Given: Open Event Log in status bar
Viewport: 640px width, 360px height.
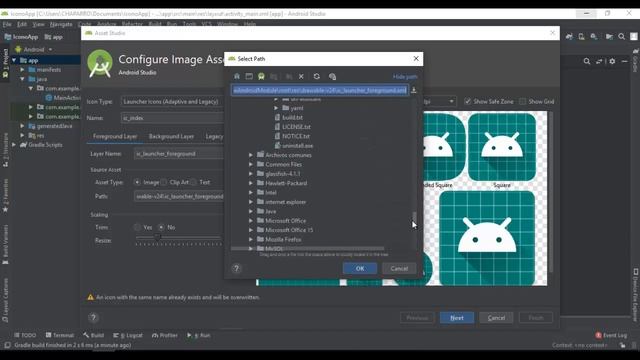Looking at the screenshot, I should click(611, 335).
